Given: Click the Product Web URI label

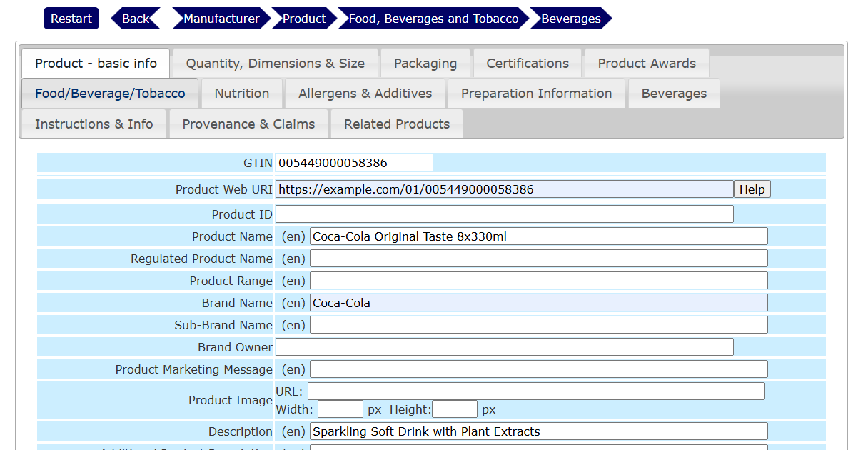Looking at the screenshot, I should click(x=224, y=189).
